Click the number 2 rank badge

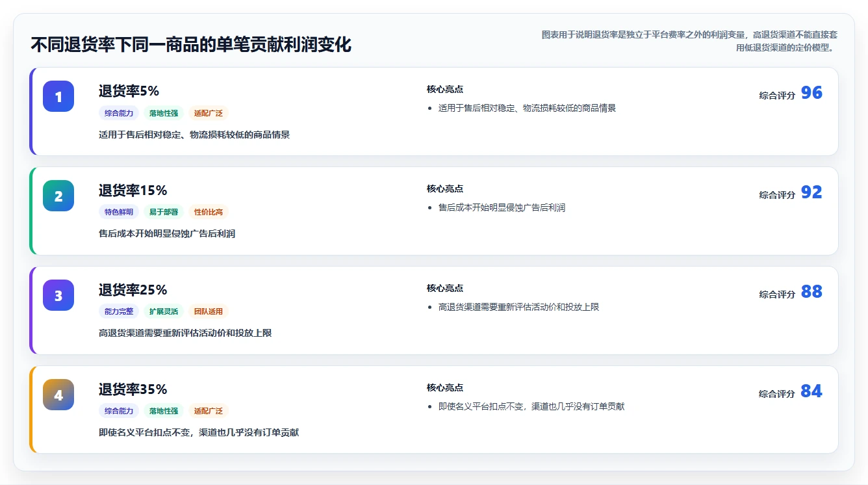[58, 196]
